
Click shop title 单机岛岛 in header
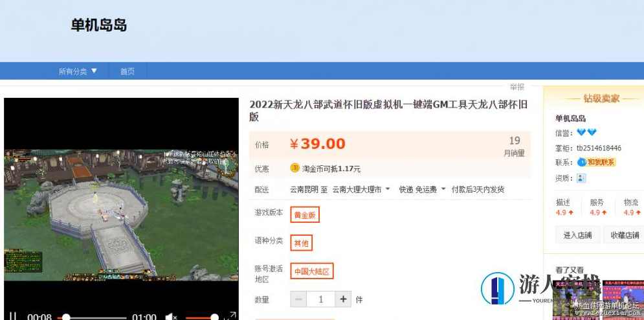98,25
